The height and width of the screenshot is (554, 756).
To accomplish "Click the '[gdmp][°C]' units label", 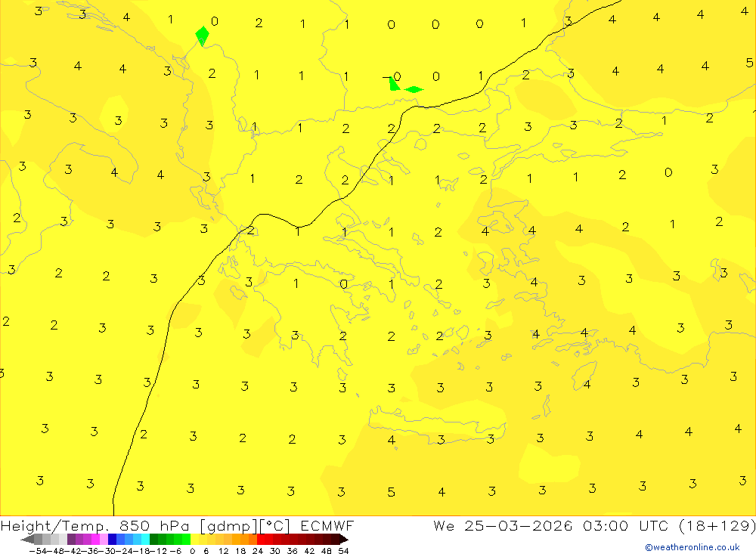I will [x=245, y=525].
